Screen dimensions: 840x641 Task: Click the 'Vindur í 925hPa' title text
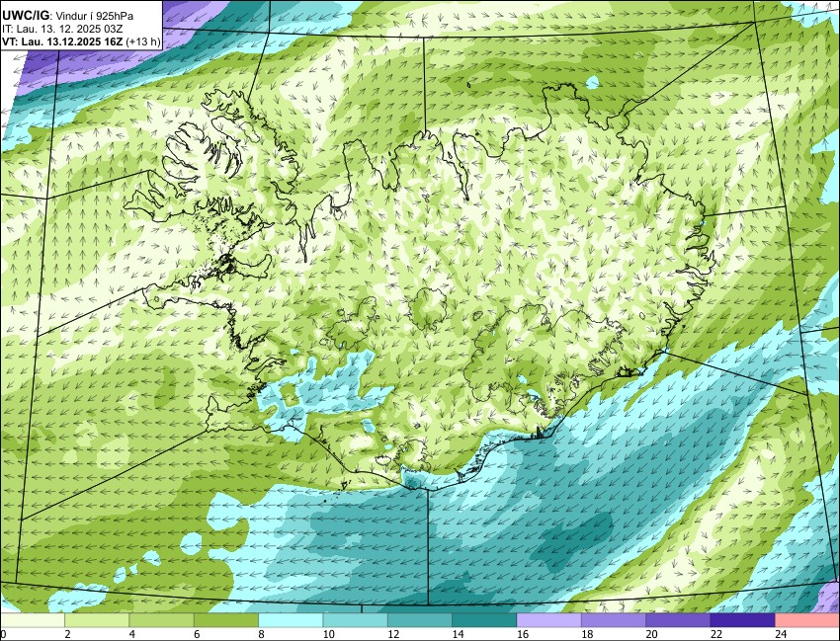point(95,16)
